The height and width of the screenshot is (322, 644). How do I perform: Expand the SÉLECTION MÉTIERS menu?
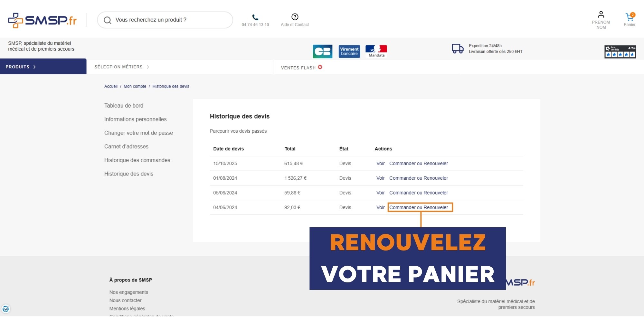pyautogui.click(x=121, y=67)
